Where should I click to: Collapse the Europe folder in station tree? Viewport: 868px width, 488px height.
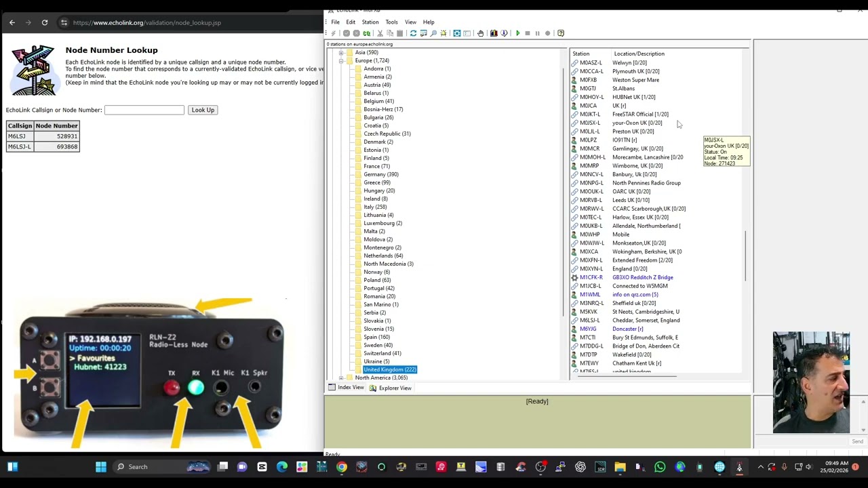point(341,60)
